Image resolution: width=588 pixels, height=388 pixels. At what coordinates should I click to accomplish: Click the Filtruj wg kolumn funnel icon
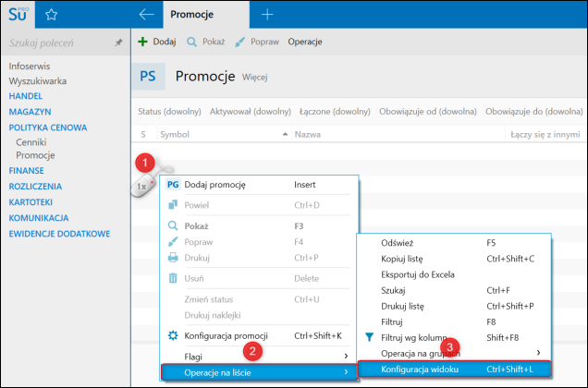point(369,337)
